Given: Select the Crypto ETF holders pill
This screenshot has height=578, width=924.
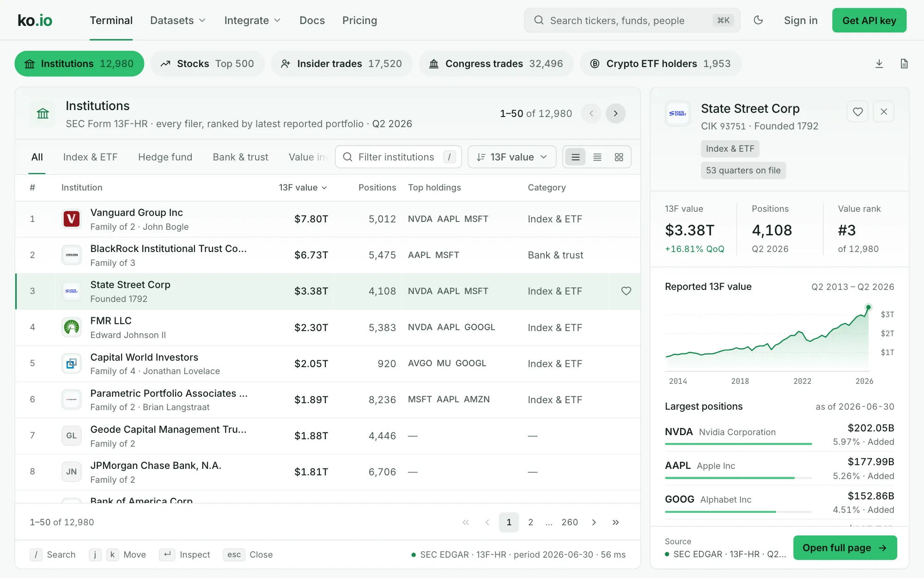Looking at the screenshot, I should 661,64.
